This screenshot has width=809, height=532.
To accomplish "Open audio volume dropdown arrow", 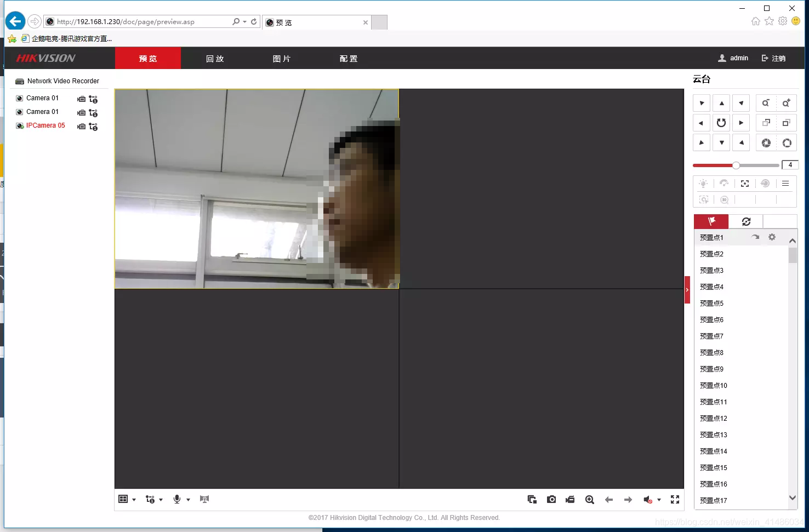I will (x=659, y=500).
